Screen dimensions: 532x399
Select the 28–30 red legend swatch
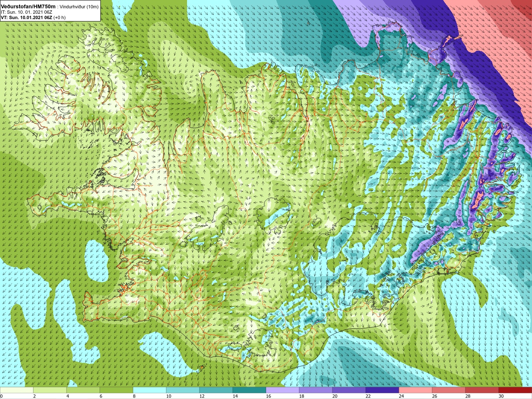click(482, 390)
